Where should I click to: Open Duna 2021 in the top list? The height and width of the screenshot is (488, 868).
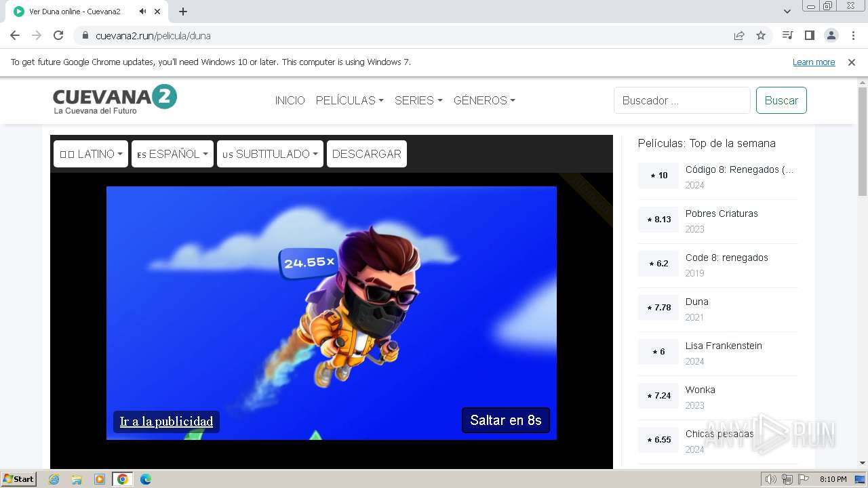click(x=696, y=302)
